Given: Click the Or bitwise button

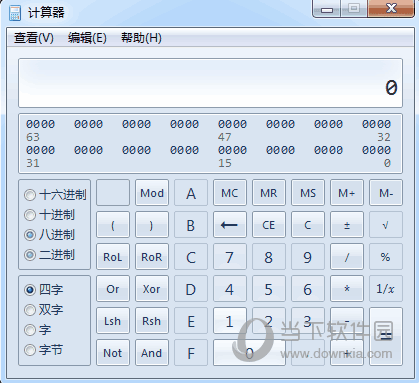Looking at the screenshot, I should click(113, 289).
